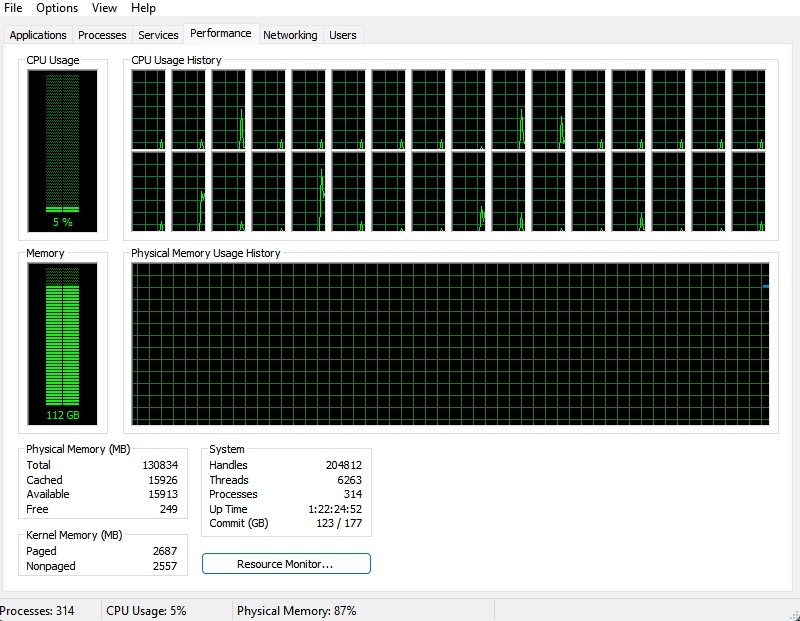Click the 'Up Time' row label
Viewport: 800px width, 621px height.
click(x=228, y=509)
